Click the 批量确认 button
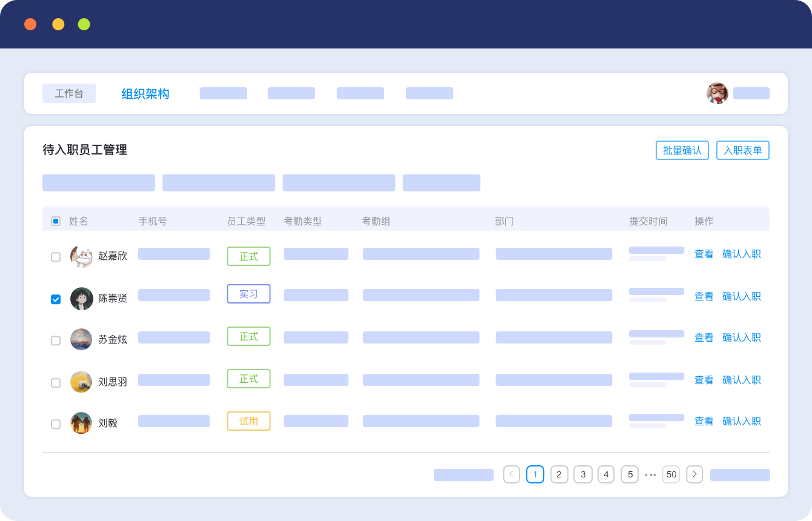Viewport: 812px width, 521px height. [x=682, y=150]
